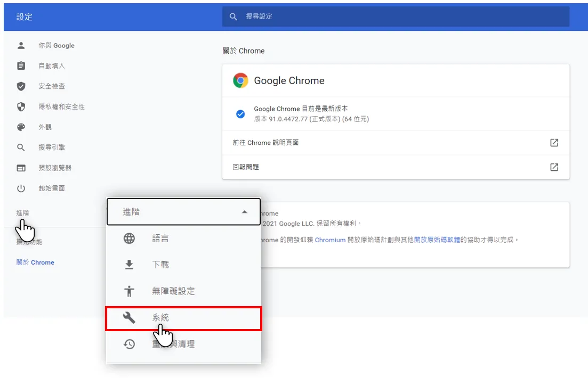Select 系統 from the 進階 menu

pyautogui.click(x=183, y=318)
